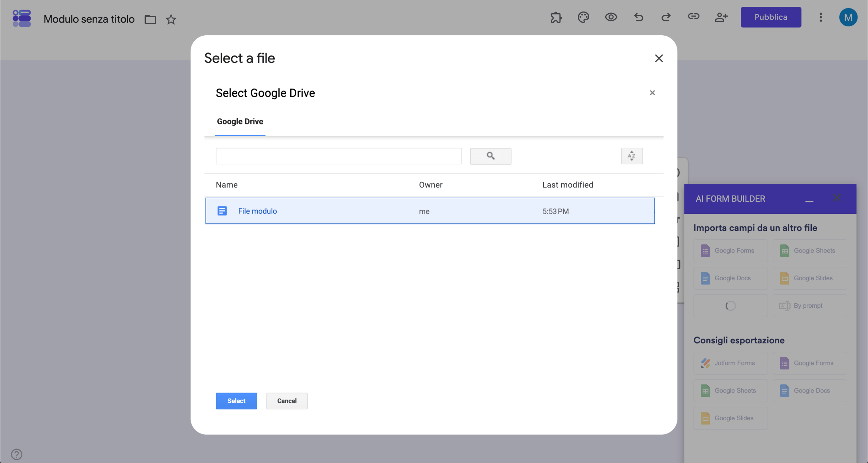Open the three-dot more options menu
Image resolution: width=868 pixels, height=463 pixels.
(821, 17)
